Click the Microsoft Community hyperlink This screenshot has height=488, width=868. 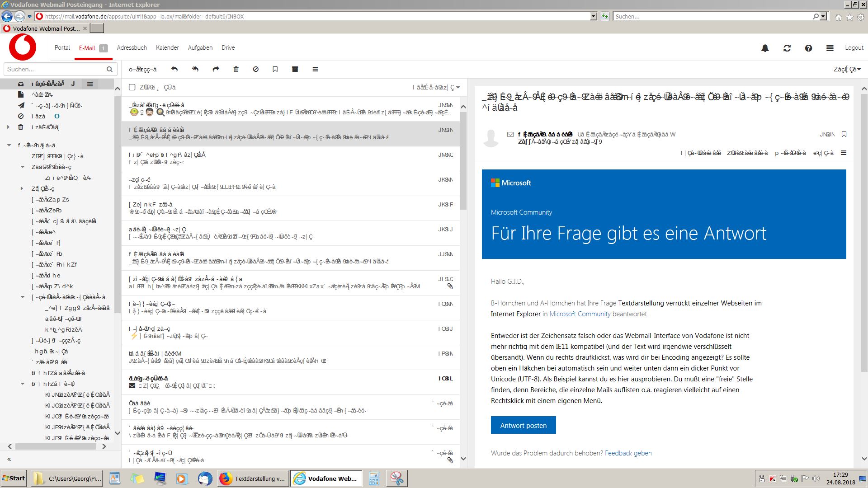click(578, 314)
